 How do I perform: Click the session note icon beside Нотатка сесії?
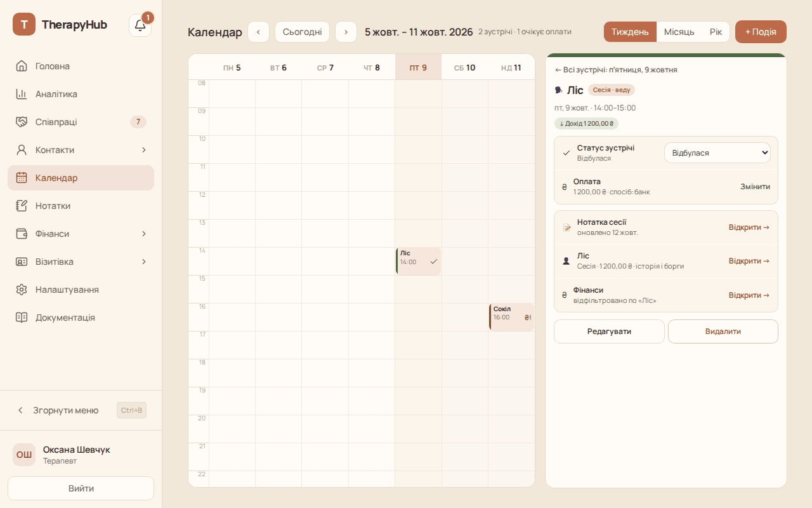tap(566, 227)
